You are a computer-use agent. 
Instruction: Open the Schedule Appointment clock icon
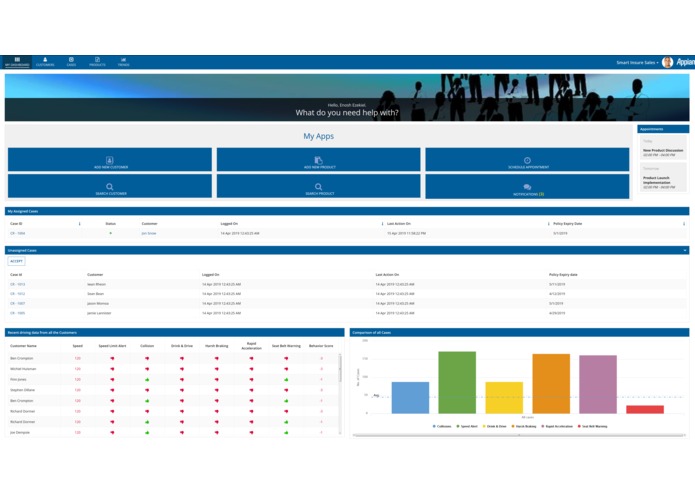coord(527,160)
